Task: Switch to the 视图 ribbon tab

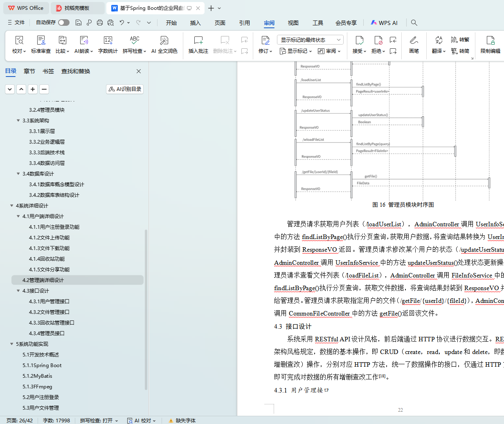Action: coord(293,23)
